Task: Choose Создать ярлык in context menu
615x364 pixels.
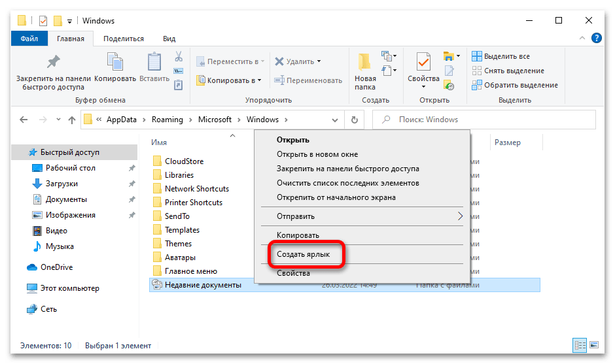Action: [362, 254]
